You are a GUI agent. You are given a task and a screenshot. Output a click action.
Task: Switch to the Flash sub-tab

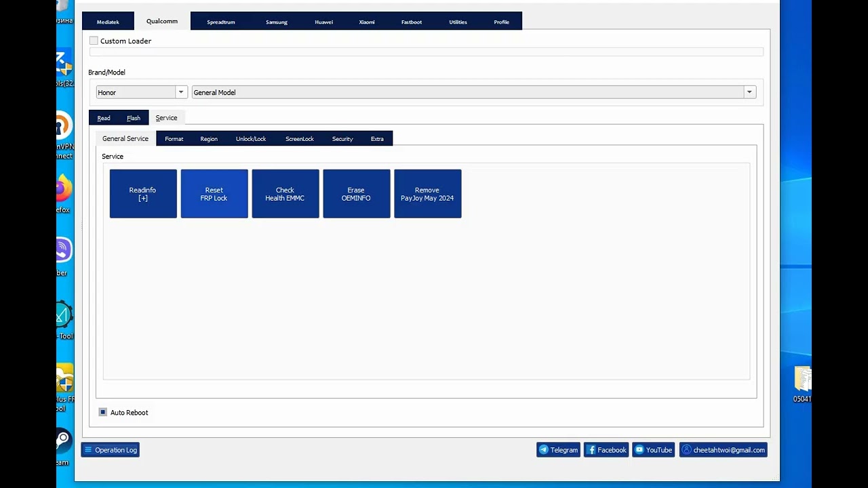tap(134, 118)
